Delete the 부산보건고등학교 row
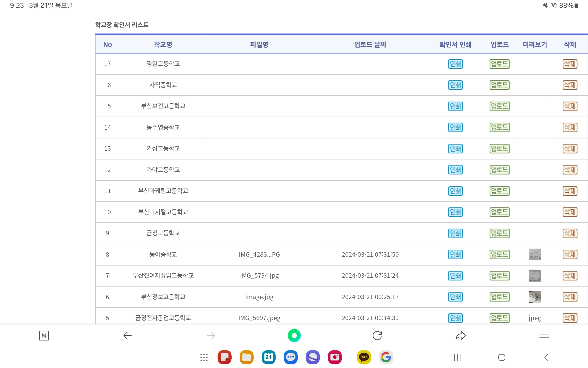 click(x=570, y=106)
